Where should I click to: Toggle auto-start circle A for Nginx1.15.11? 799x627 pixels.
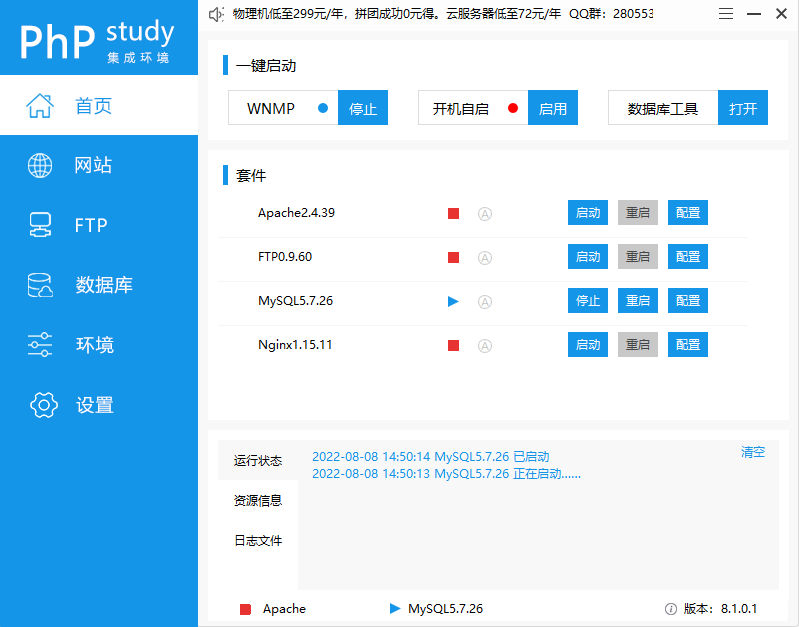tap(485, 346)
